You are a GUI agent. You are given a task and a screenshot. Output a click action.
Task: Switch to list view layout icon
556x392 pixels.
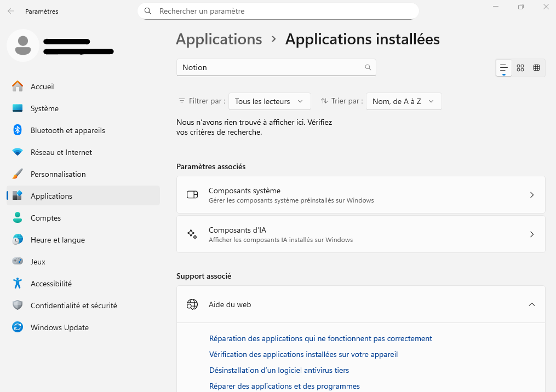pyautogui.click(x=504, y=68)
